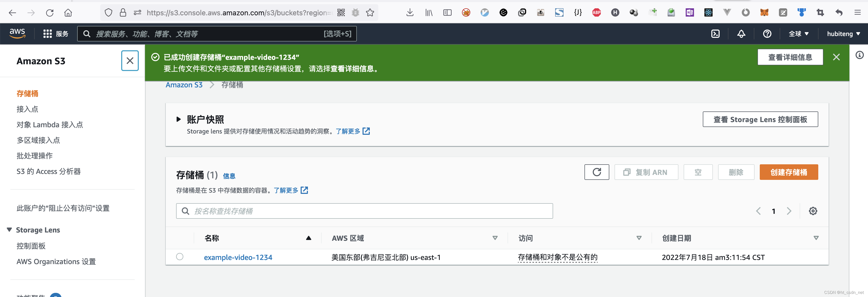
Task: Open S3 的 Access 分析器
Action: tap(48, 171)
